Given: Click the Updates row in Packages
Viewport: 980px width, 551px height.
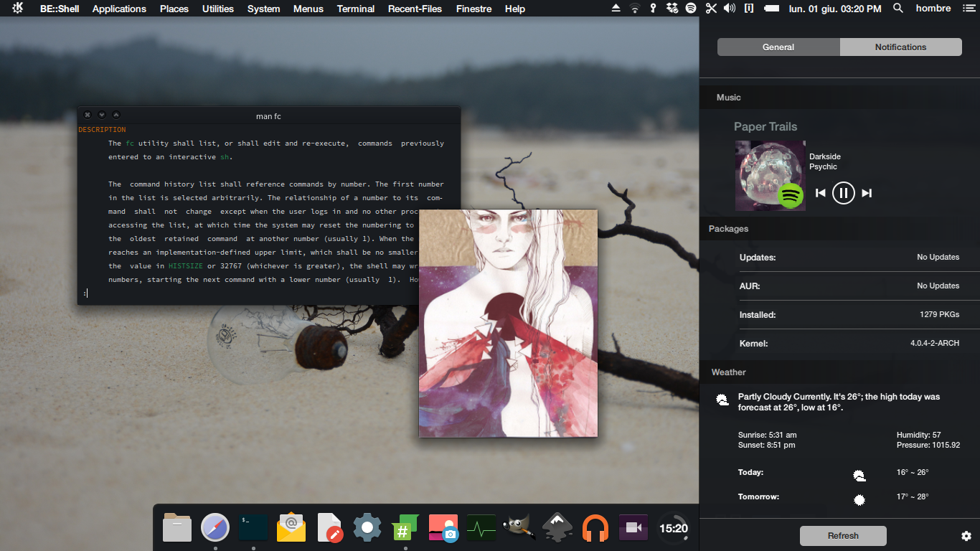Looking at the screenshot, I should (x=849, y=257).
